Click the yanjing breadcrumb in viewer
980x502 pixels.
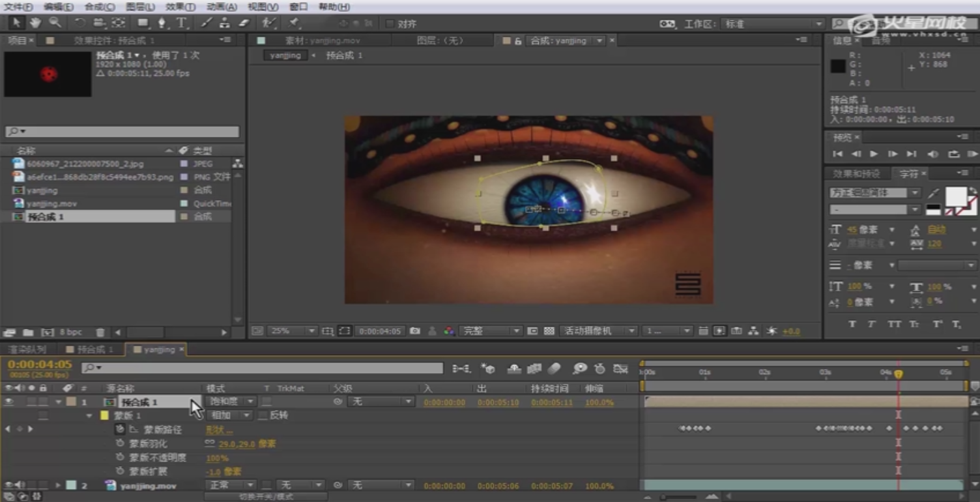(285, 55)
